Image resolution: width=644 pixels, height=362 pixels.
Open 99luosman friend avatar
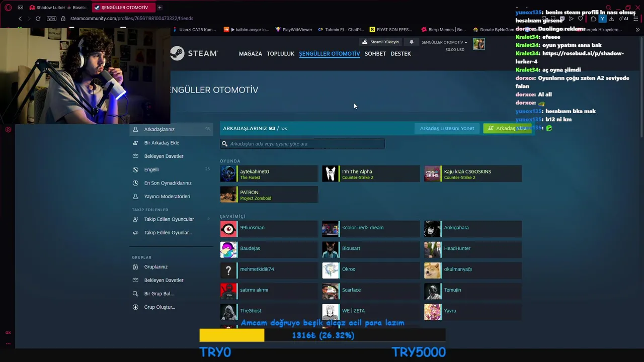point(228,229)
